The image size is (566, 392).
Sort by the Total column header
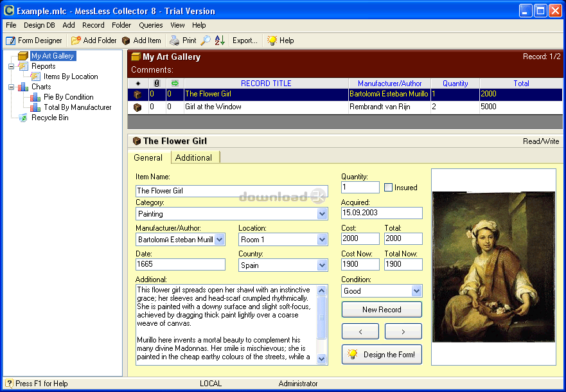pyautogui.click(x=521, y=84)
